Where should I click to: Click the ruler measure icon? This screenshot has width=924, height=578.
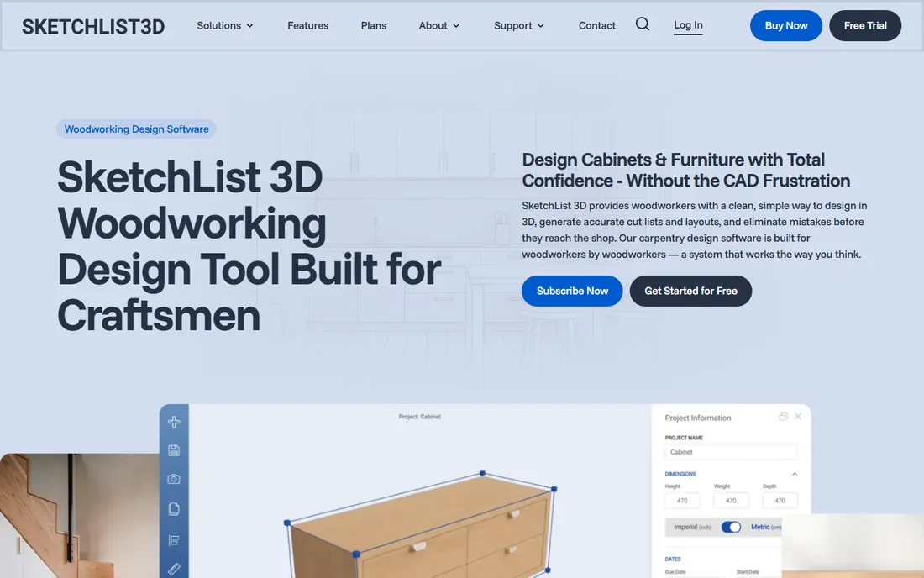(x=174, y=569)
